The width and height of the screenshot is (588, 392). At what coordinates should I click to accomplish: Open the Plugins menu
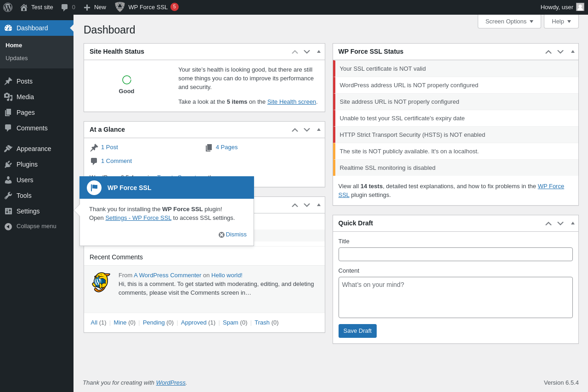[37, 164]
